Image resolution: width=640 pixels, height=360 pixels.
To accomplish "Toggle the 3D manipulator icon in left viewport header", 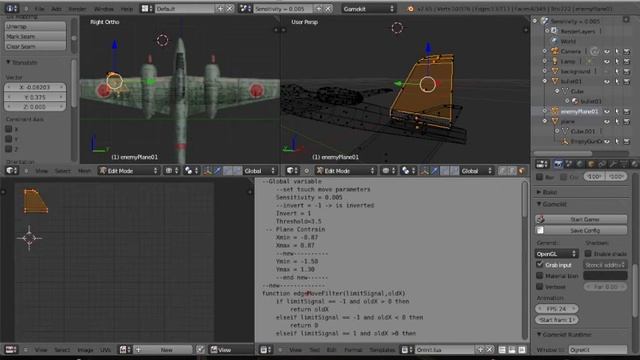I will coord(208,171).
